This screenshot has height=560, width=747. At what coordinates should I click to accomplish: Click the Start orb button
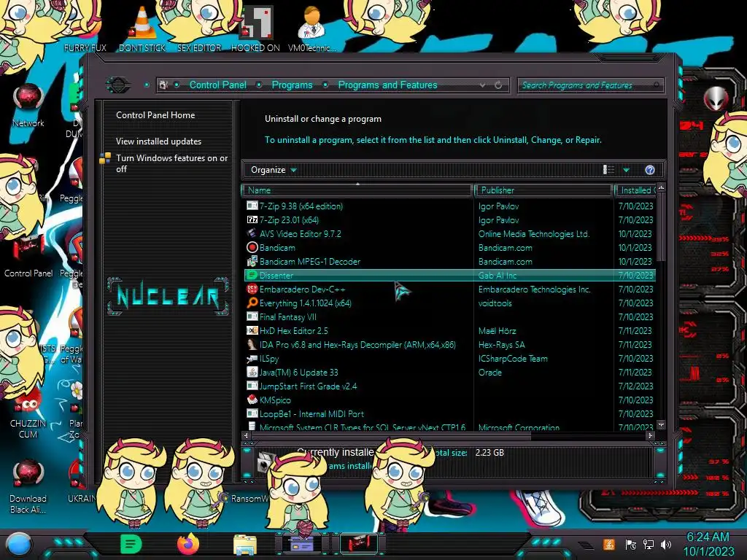pos(18,545)
